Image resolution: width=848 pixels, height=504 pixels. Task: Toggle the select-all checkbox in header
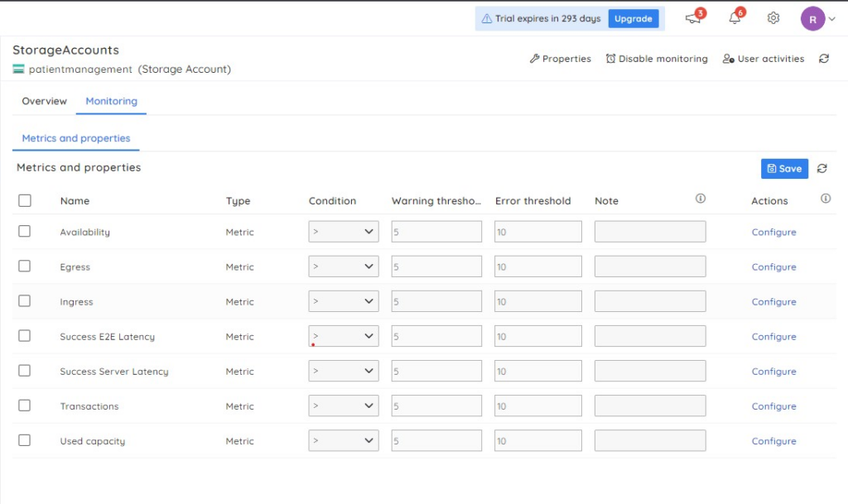pos(25,200)
